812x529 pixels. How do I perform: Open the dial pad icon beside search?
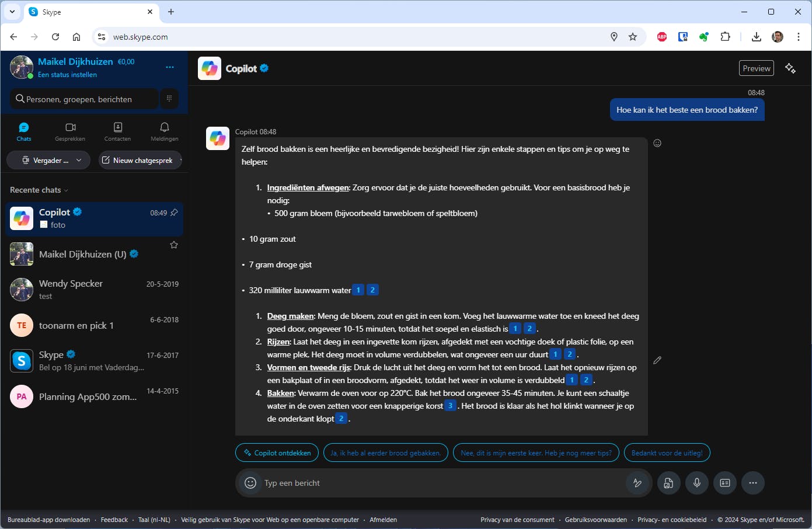click(x=169, y=99)
